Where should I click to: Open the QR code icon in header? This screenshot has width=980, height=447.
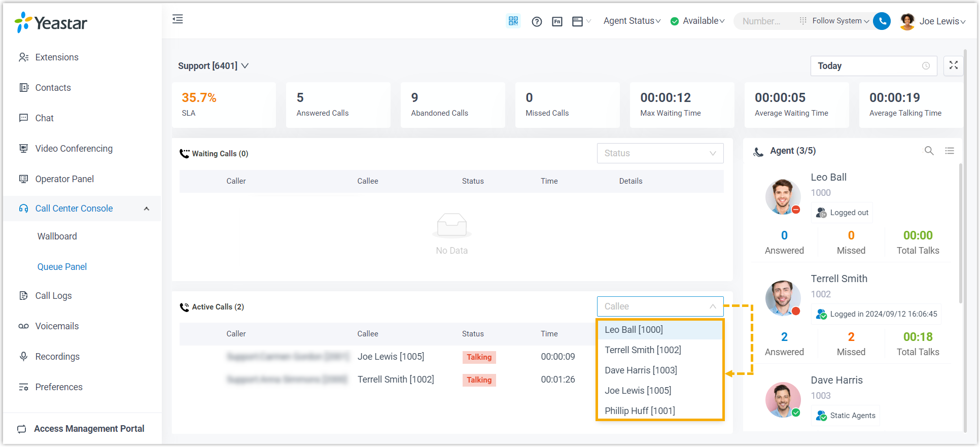[513, 21]
